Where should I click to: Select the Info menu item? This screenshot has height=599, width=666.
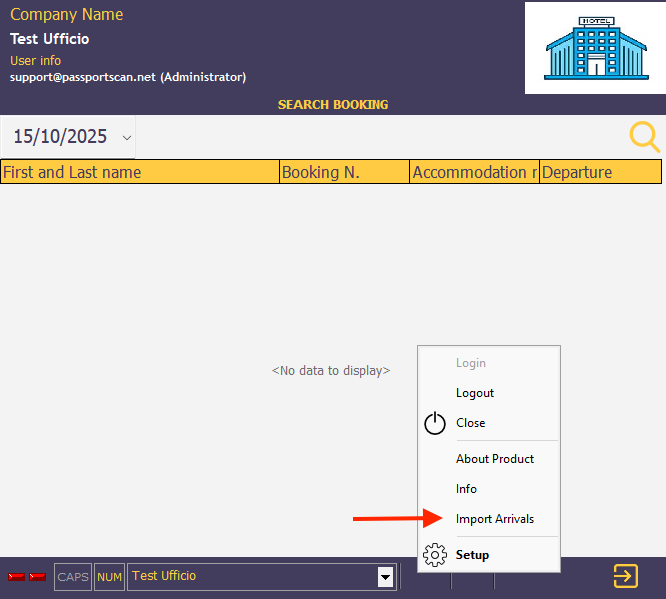[466, 489]
